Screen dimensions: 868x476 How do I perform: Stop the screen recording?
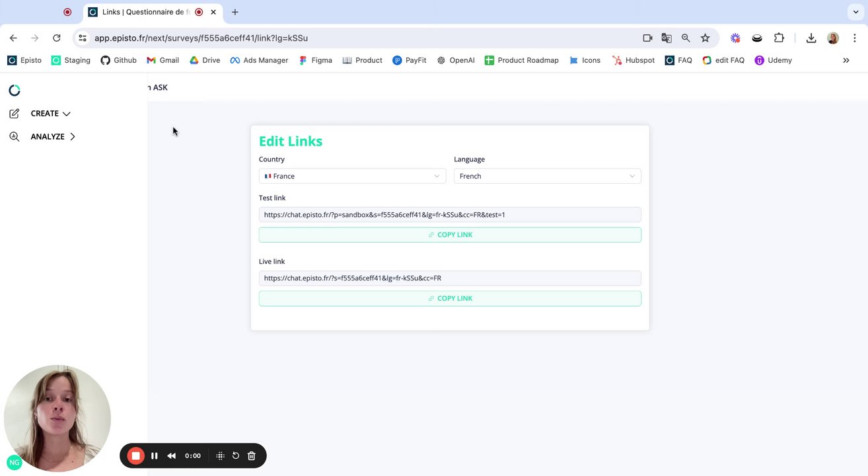(x=135, y=456)
